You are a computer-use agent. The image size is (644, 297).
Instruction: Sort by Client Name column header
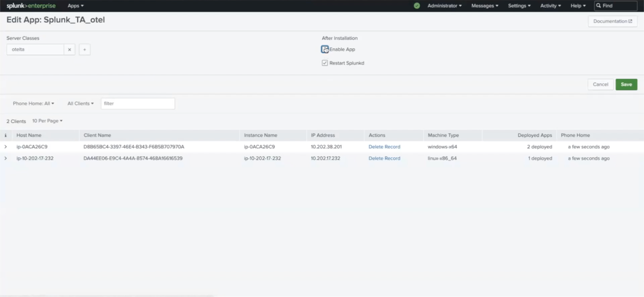tap(97, 135)
